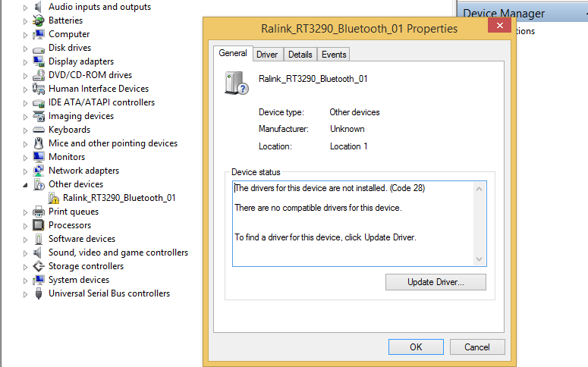Image resolution: width=588 pixels, height=367 pixels.
Task: Select the Audio inputs and outputs label
Action: point(99,7)
